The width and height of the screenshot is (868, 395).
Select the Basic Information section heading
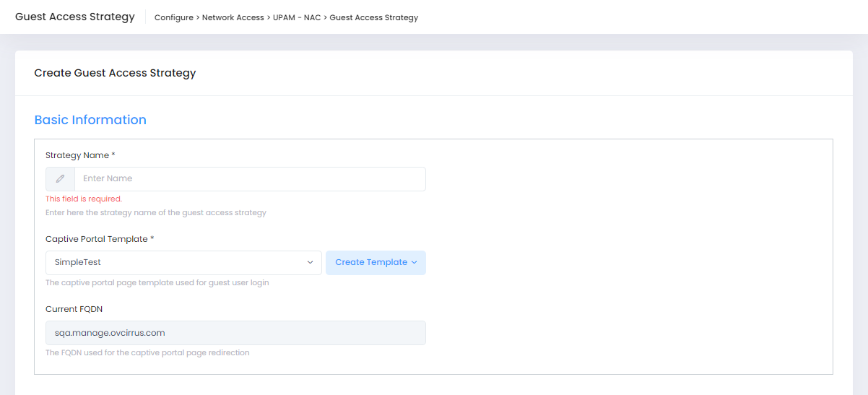coord(90,120)
